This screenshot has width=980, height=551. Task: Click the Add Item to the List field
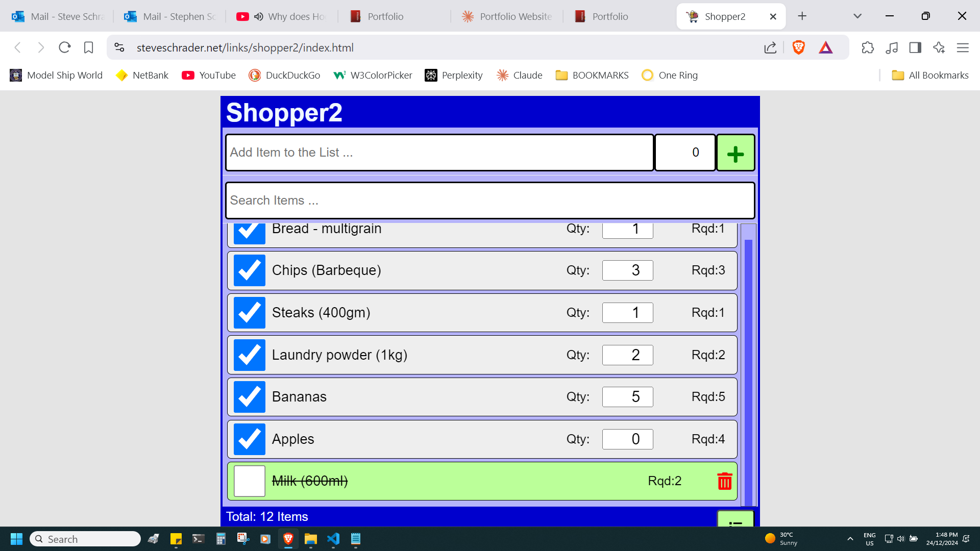[439, 152]
